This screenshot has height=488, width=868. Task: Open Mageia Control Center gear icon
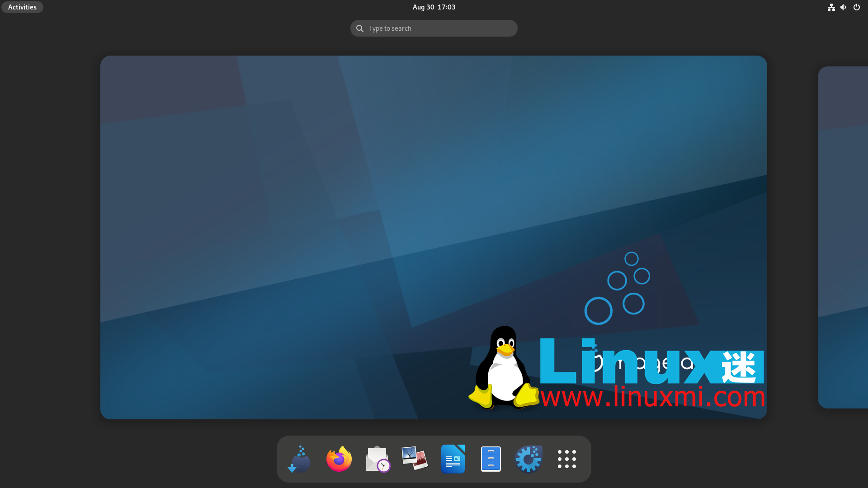(528, 459)
